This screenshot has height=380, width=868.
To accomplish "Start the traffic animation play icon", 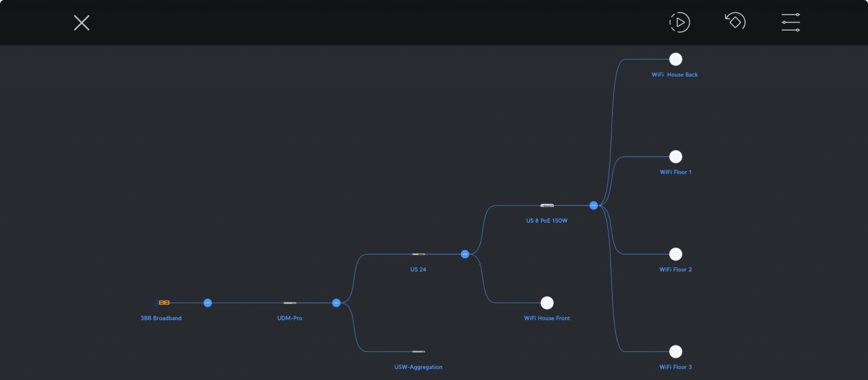I will coord(680,22).
